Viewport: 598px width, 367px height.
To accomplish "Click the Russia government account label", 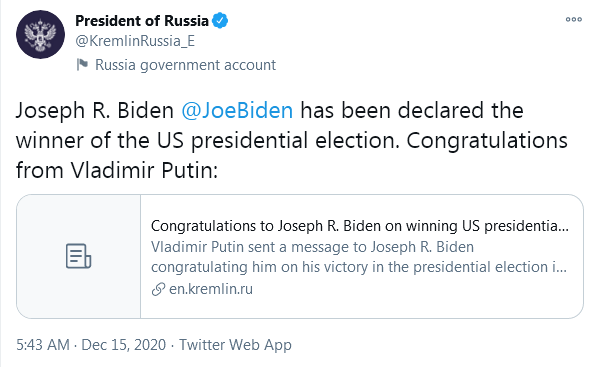I will [185, 65].
